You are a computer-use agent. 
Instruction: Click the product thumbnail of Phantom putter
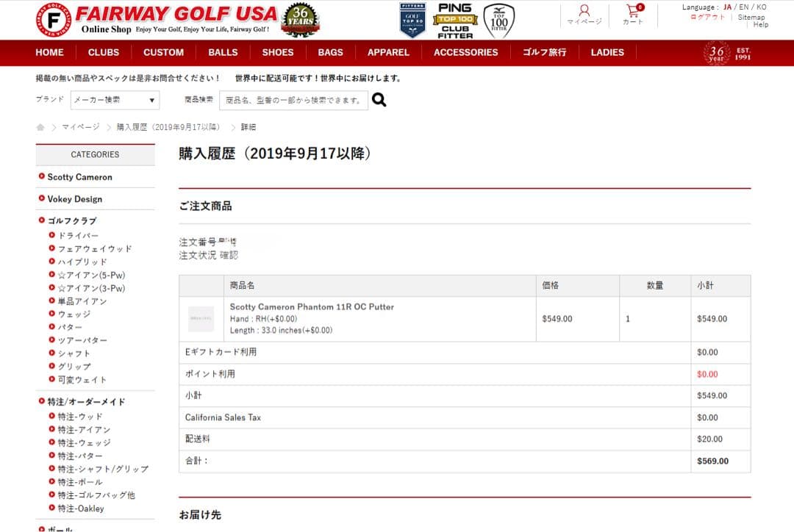pyautogui.click(x=201, y=319)
